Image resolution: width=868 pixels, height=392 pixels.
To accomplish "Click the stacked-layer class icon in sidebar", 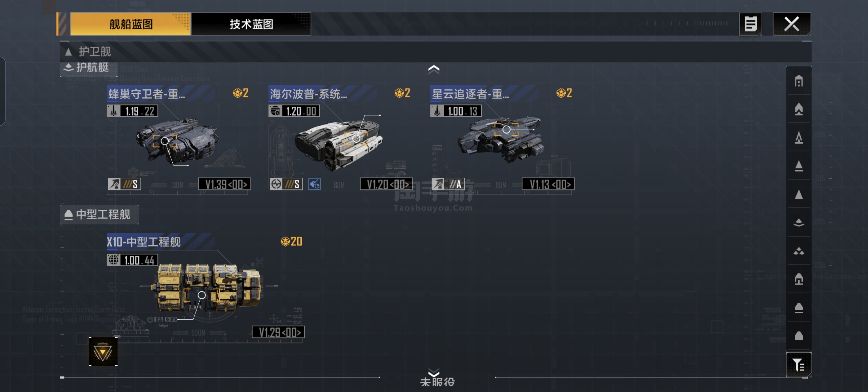I will pos(799,223).
